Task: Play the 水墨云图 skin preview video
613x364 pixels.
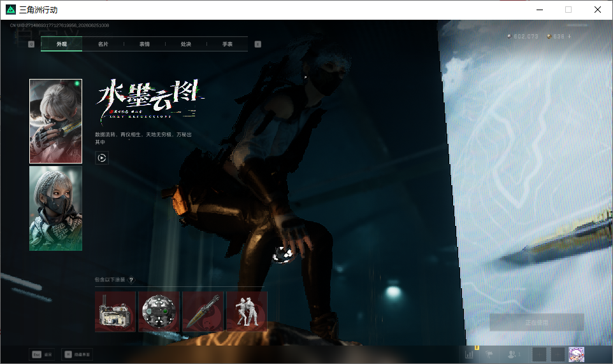Action: [x=102, y=158]
